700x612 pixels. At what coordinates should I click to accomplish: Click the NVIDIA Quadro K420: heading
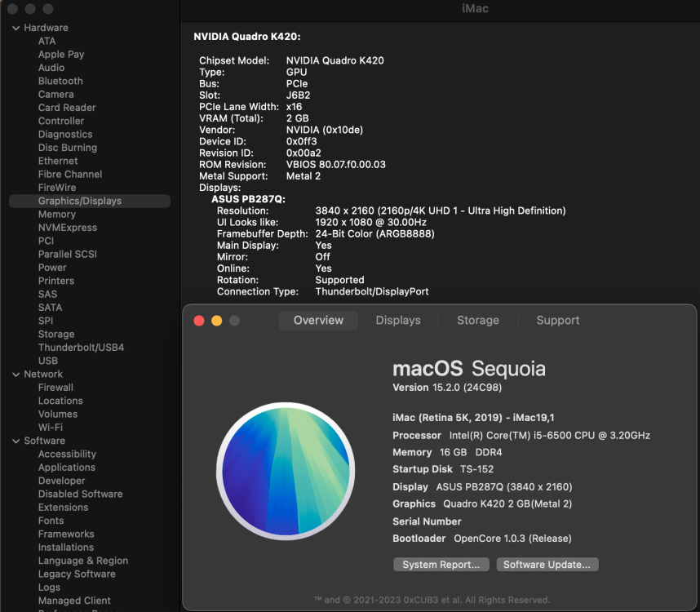pos(247,37)
